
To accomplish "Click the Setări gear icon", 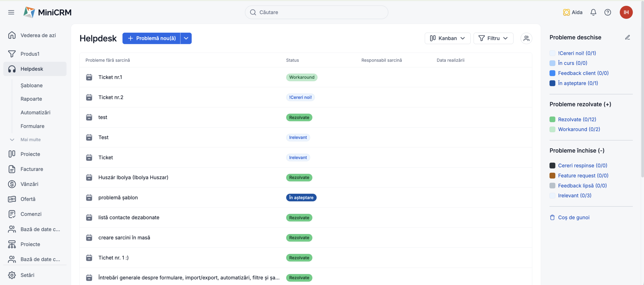I will pos(12,275).
